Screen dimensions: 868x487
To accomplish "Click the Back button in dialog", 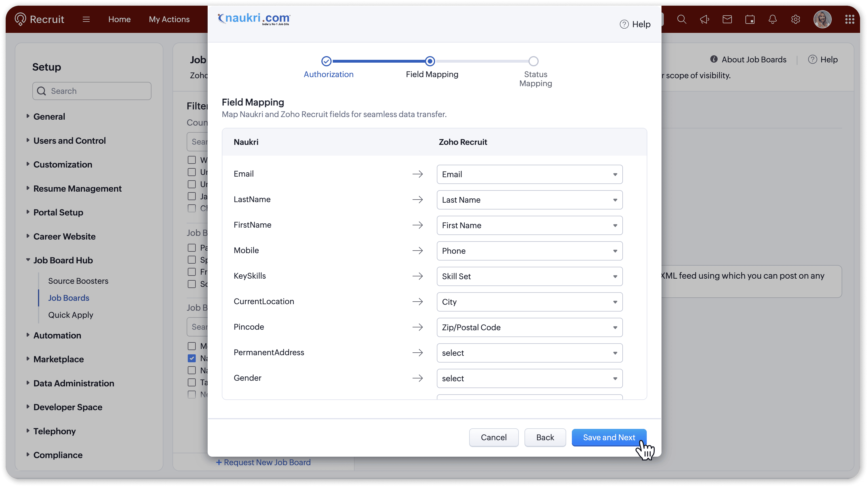I will pos(545,437).
